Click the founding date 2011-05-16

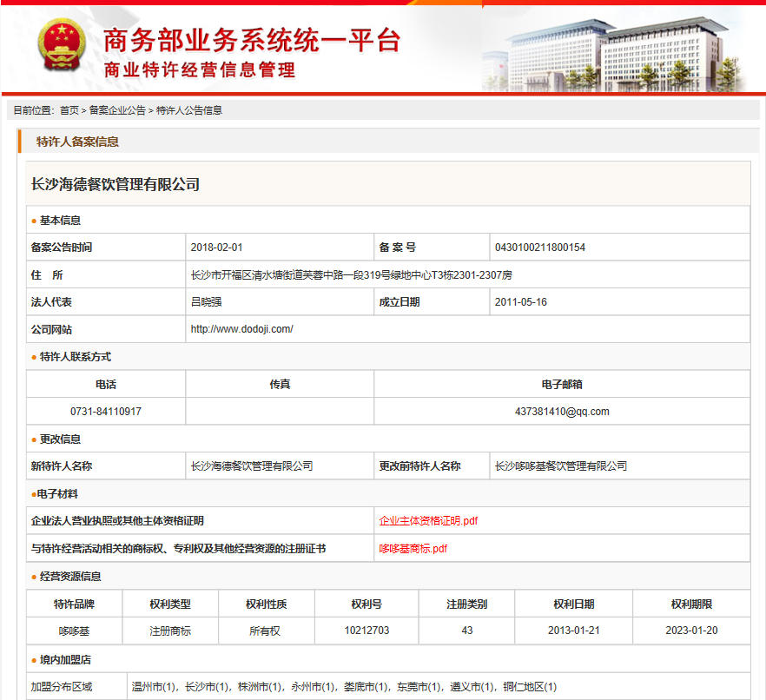point(521,302)
